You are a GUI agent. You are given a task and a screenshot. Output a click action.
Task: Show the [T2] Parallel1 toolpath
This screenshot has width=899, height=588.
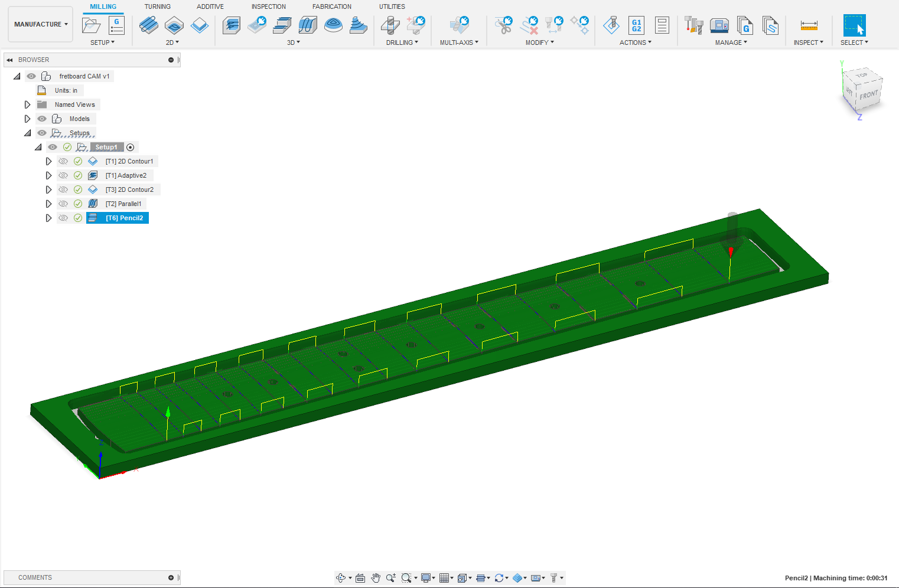[x=63, y=204]
